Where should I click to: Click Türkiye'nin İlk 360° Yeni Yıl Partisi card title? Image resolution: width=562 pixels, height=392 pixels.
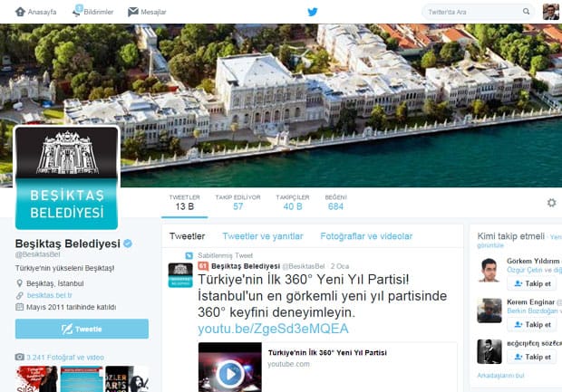tap(327, 353)
